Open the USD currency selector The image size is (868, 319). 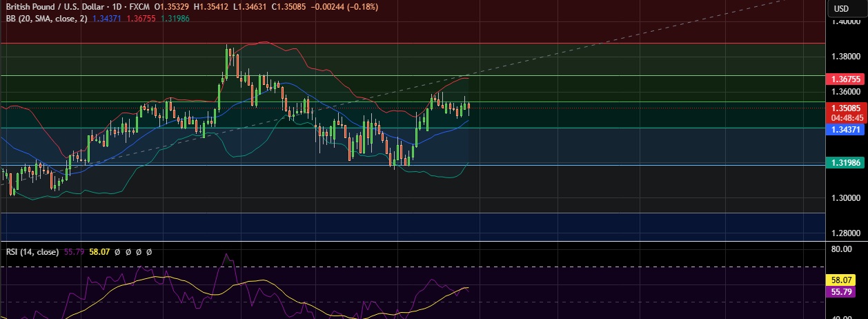coord(841,8)
